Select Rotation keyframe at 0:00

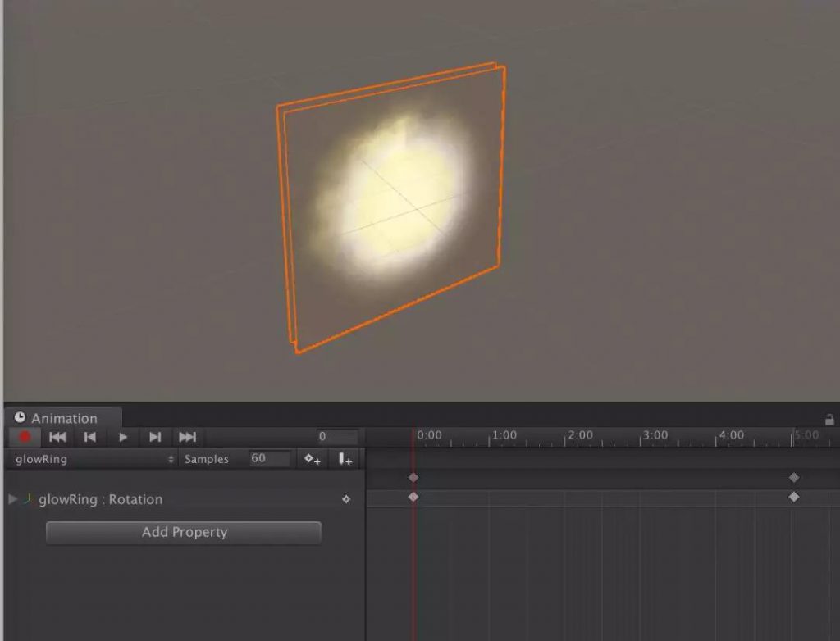click(x=413, y=497)
